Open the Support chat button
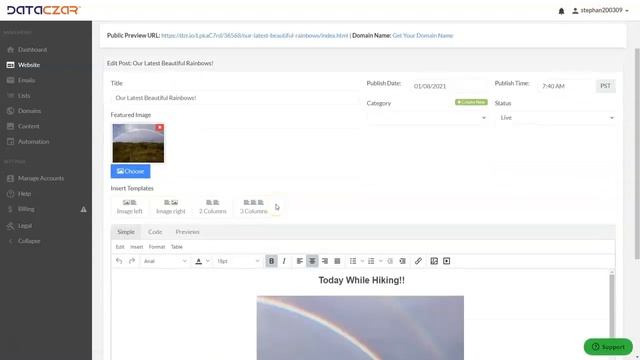640x360 pixels. tap(608, 347)
